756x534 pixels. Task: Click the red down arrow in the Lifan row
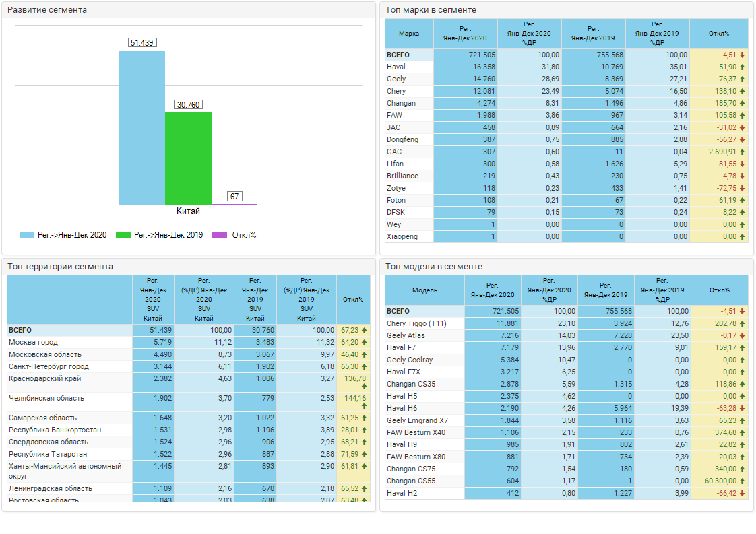coord(742,164)
